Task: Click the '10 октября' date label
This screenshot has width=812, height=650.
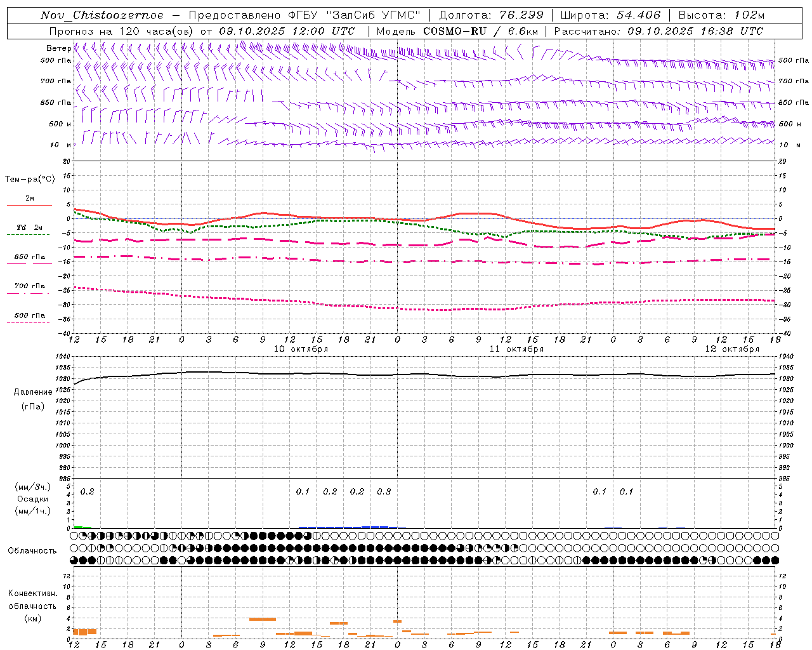Action: click(x=301, y=349)
